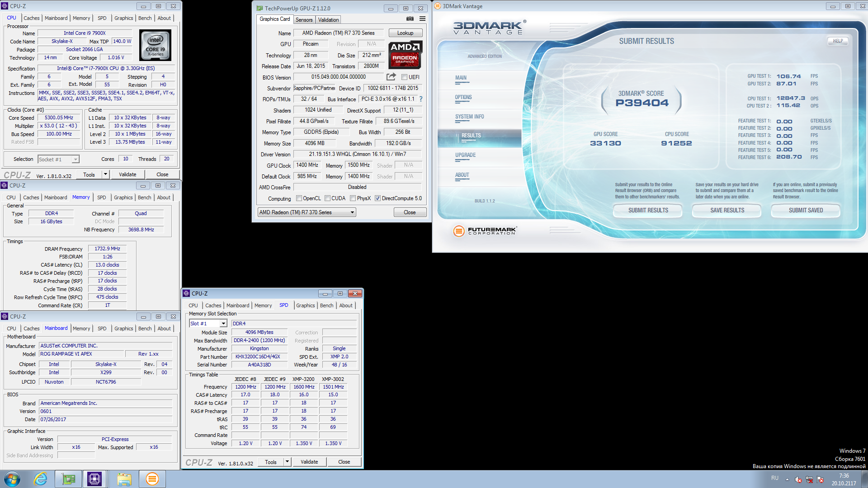Open Windows Explorer folder on taskbar
868x488 pixels.
click(124, 479)
